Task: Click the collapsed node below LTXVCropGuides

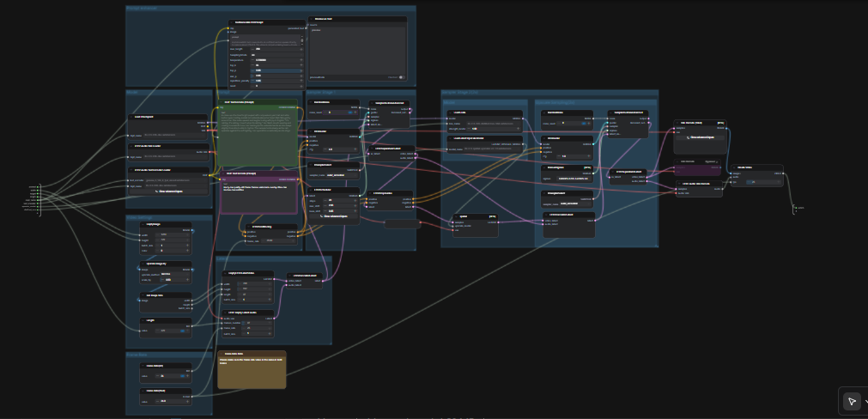Action: coord(403,224)
